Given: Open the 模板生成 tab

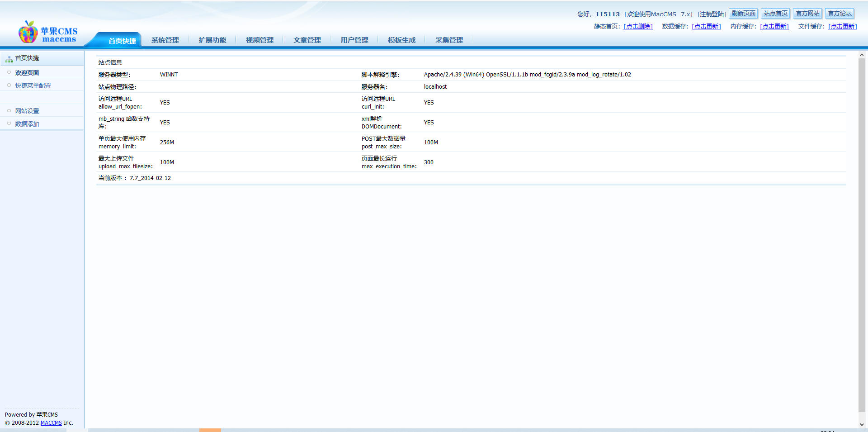Looking at the screenshot, I should pos(401,40).
